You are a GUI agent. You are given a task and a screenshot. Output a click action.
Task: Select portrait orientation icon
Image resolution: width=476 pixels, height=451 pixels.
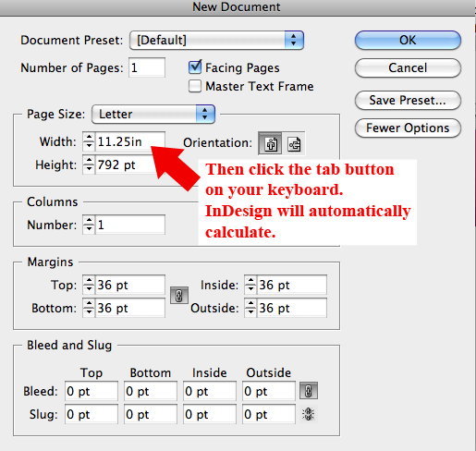[x=270, y=143]
